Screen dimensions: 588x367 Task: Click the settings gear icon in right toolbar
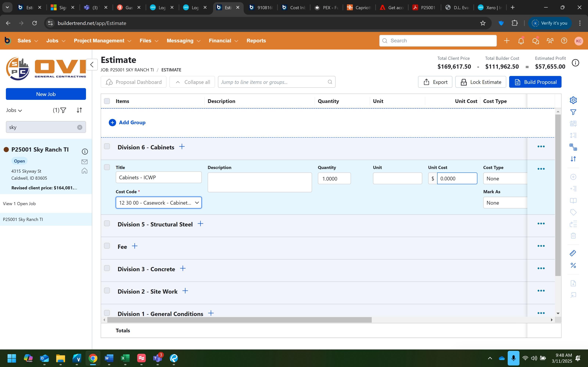[x=573, y=100]
